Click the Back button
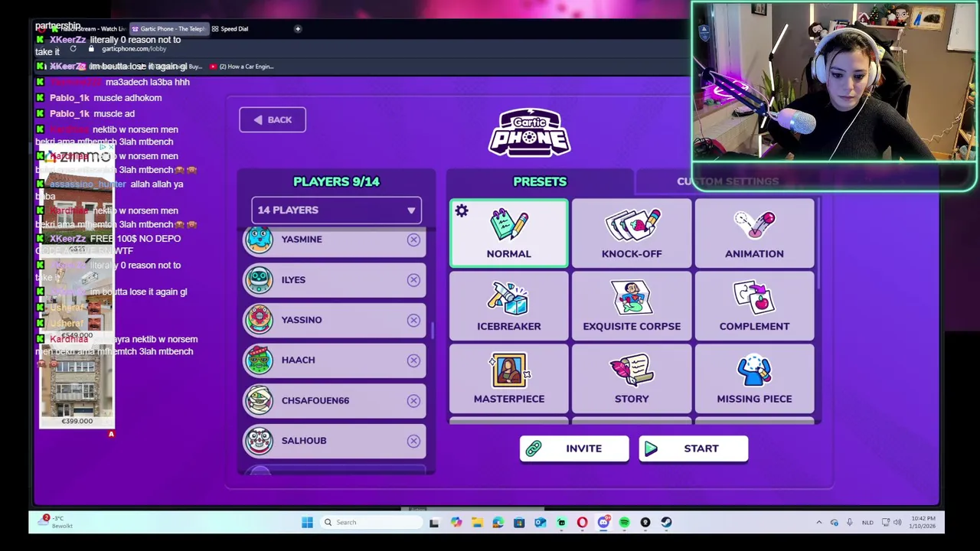This screenshot has height=551, width=980. click(x=273, y=120)
